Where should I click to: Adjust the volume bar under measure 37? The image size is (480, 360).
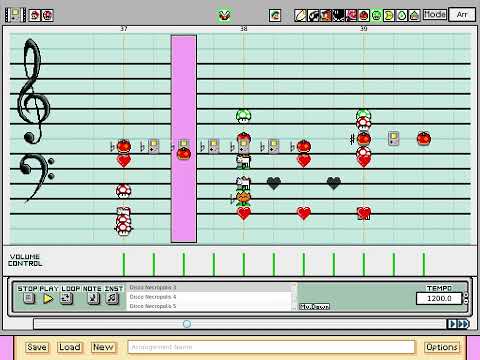(x=124, y=264)
